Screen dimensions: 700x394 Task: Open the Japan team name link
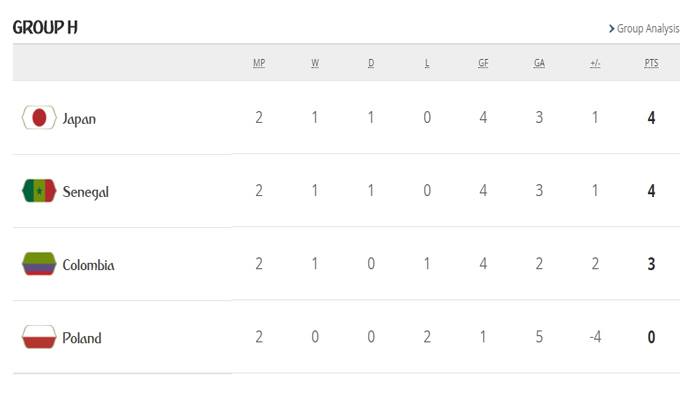tap(79, 119)
